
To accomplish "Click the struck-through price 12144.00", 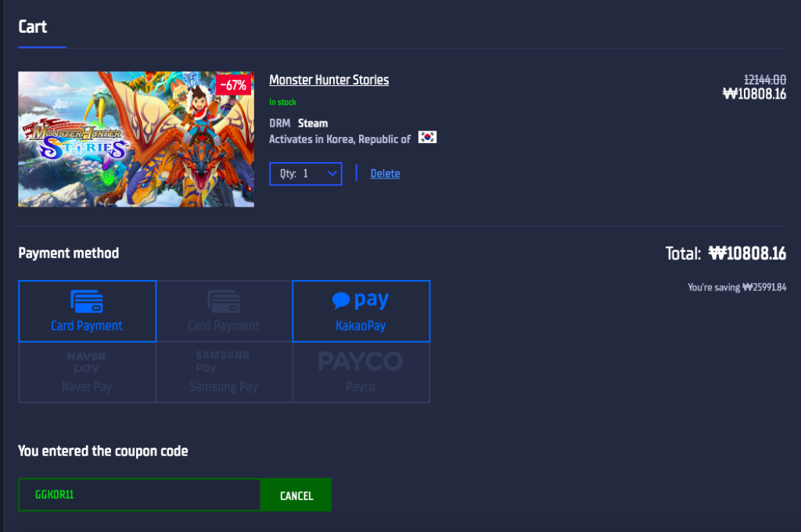I will 765,80.
